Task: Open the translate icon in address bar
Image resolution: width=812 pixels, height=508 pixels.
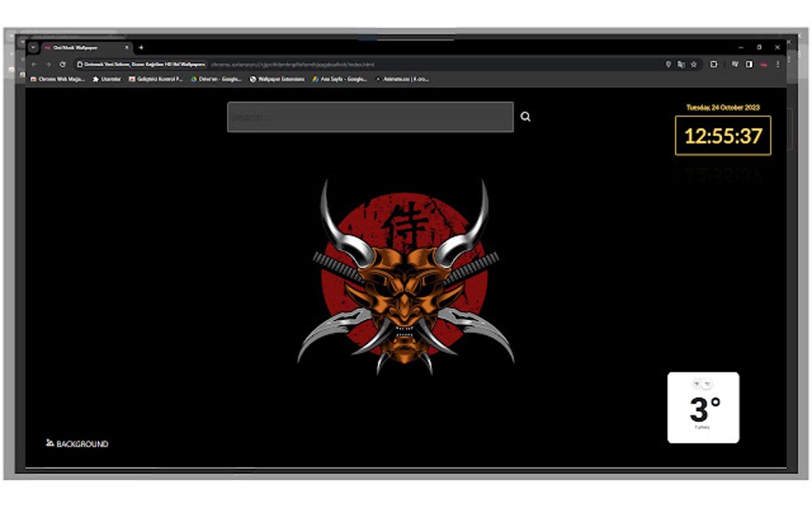Action: tap(680, 64)
